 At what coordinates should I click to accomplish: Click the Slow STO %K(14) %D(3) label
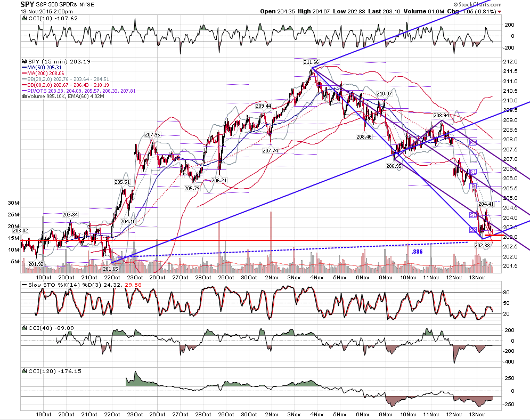[65, 285]
